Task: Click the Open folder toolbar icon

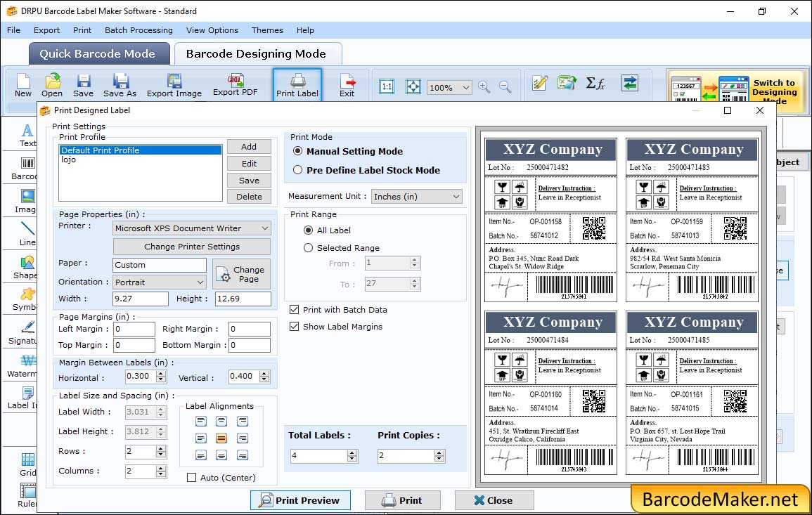Action: (x=52, y=86)
